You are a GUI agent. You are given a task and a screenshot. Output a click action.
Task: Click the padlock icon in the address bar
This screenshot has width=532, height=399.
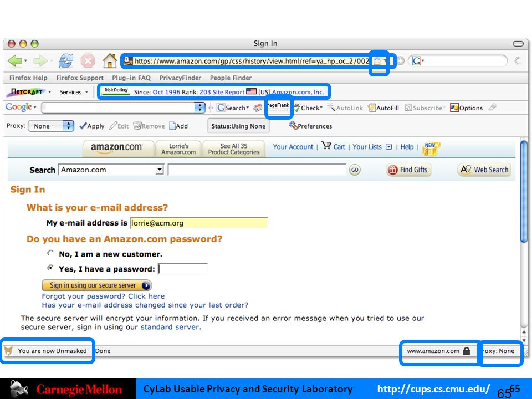coord(377,61)
